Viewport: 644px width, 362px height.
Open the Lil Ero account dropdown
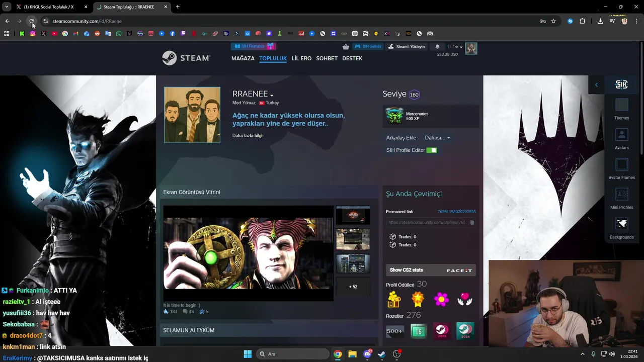coord(454,47)
